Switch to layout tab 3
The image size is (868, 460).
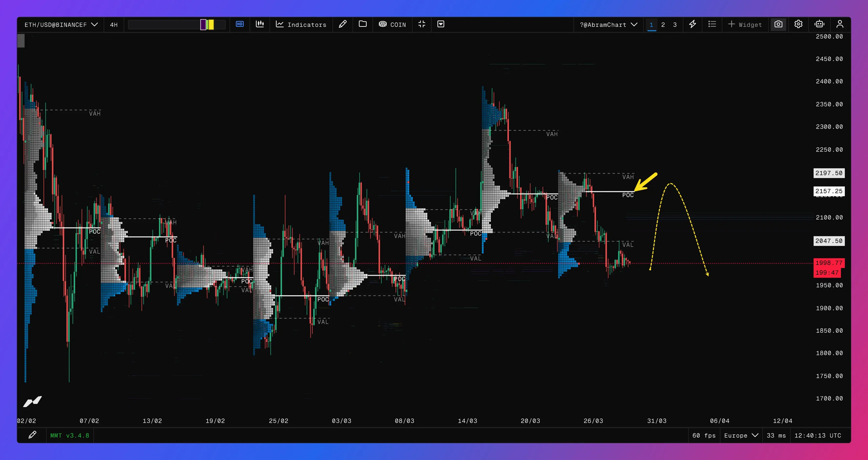click(x=675, y=25)
